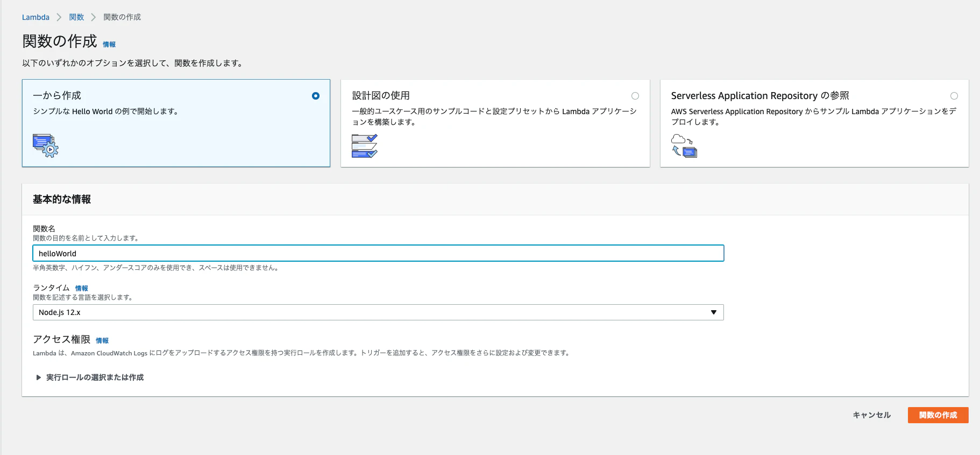Image resolution: width=980 pixels, height=455 pixels.
Task: Click the 一から作成 card title
Action: click(x=57, y=95)
